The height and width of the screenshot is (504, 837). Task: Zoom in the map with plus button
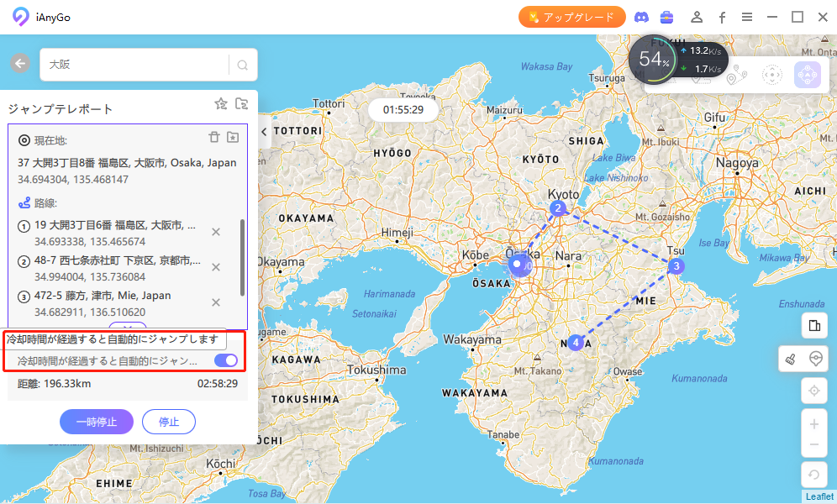813,424
